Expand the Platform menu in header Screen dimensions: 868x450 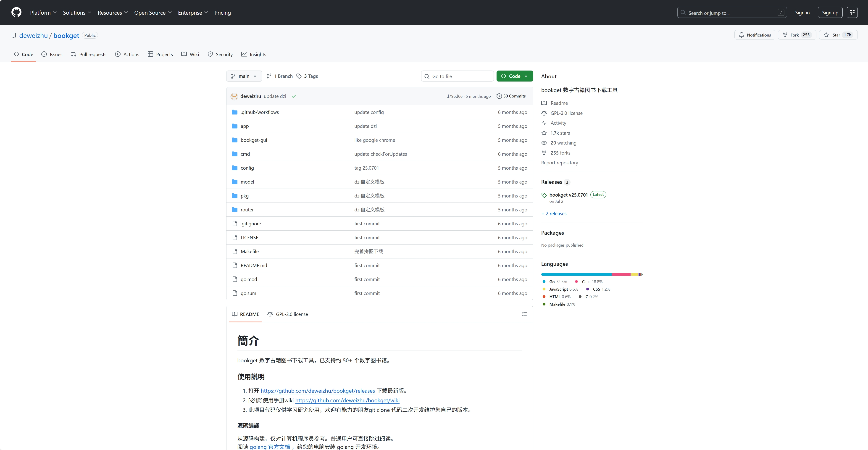(x=43, y=13)
